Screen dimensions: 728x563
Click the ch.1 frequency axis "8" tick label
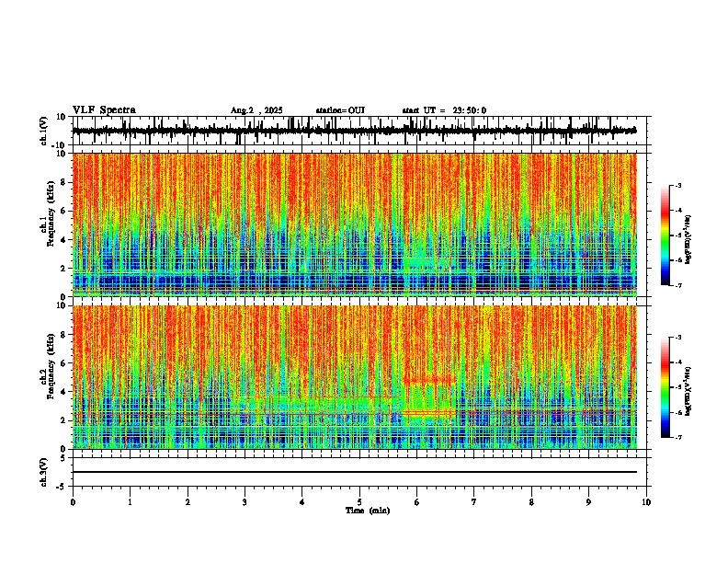click(x=64, y=182)
